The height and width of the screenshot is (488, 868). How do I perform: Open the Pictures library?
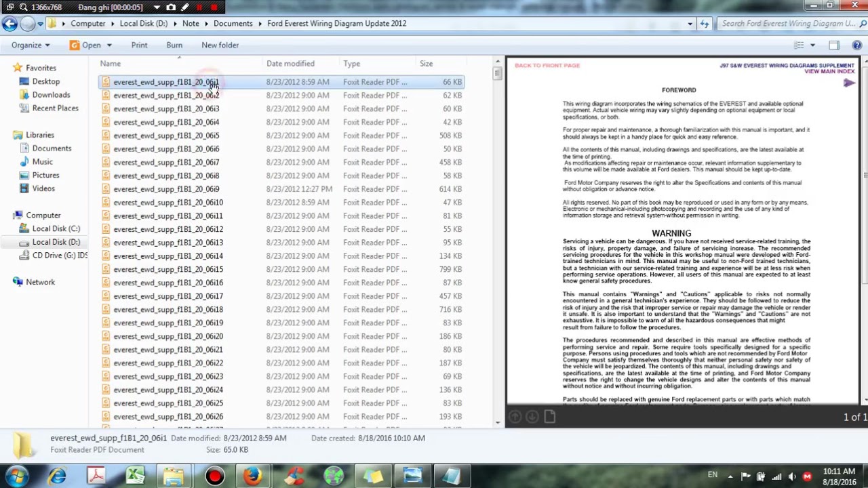[x=45, y=175]
